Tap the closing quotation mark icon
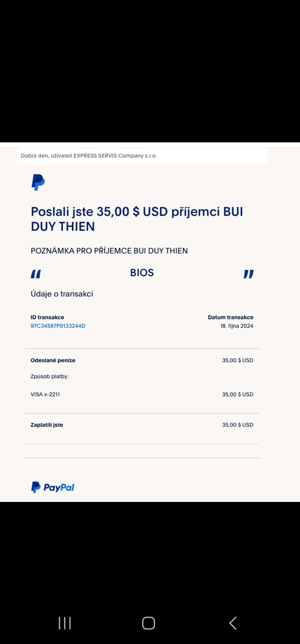300x644 pixels. click(249, 274)
